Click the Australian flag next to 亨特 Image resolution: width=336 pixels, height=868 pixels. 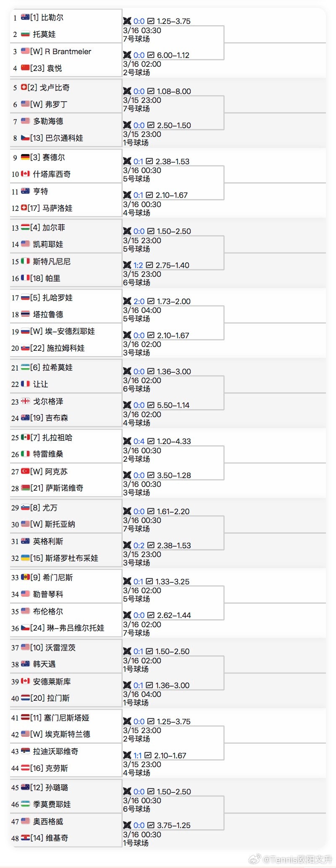tap(24, 192)
